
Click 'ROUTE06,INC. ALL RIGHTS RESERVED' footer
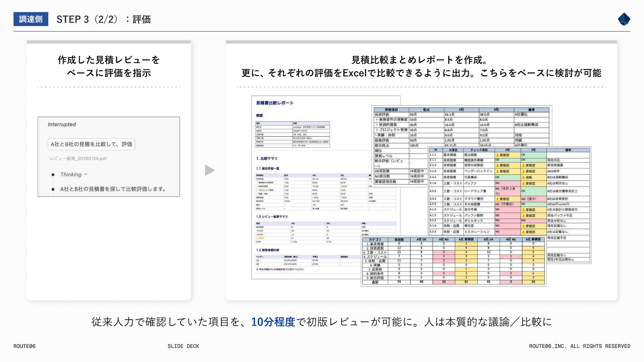coord(580,346)
